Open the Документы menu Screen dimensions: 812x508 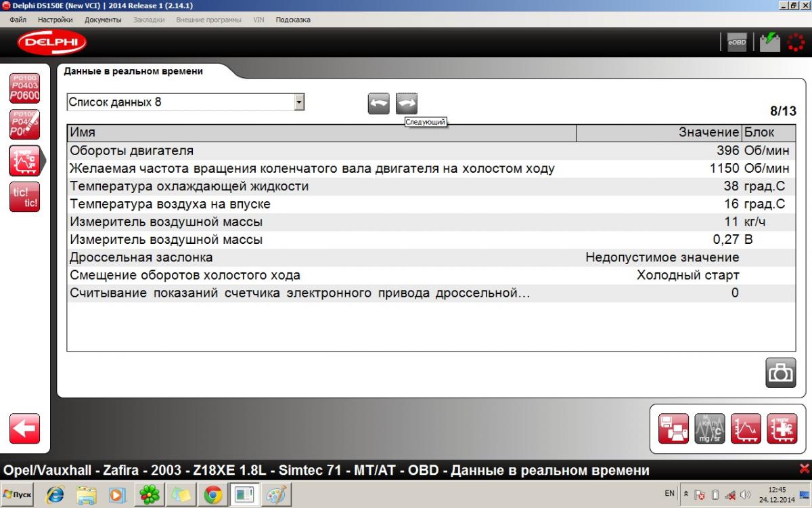pos(104,20)
